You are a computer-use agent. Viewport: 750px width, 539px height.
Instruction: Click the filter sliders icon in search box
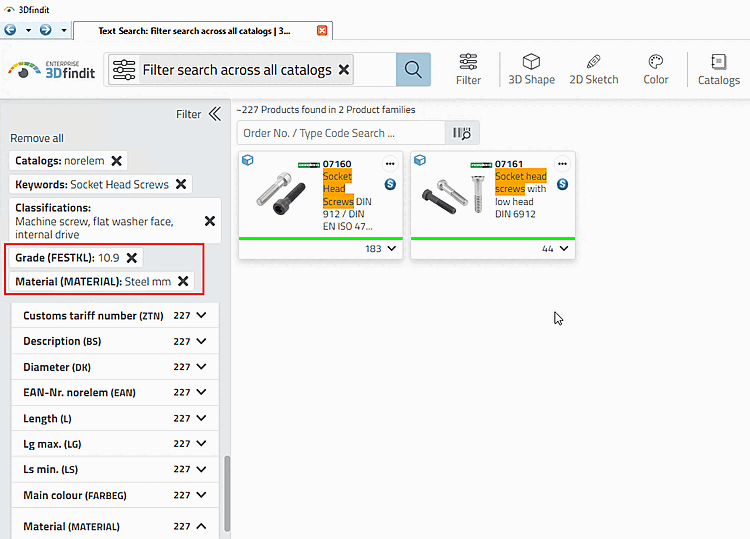[124, 70]
